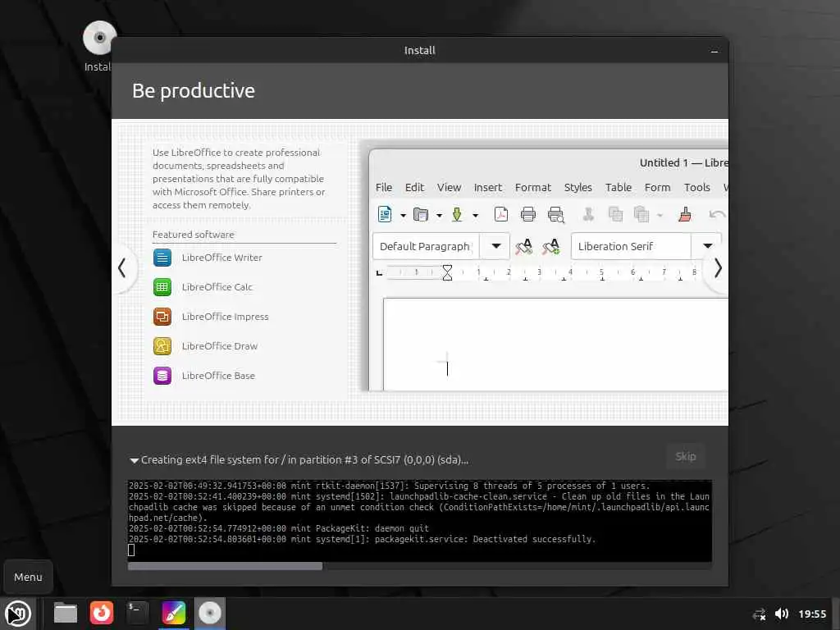The width and height of the screenshot is (840, 630).
Task: Click the ruler indent hourglass marker
Action: point(447,272)
